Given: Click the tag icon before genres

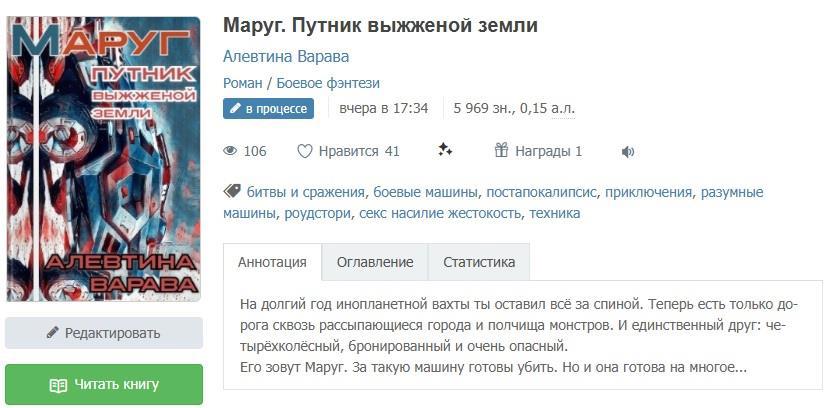Looking at the screenshot, I should (x=231, y=191).
